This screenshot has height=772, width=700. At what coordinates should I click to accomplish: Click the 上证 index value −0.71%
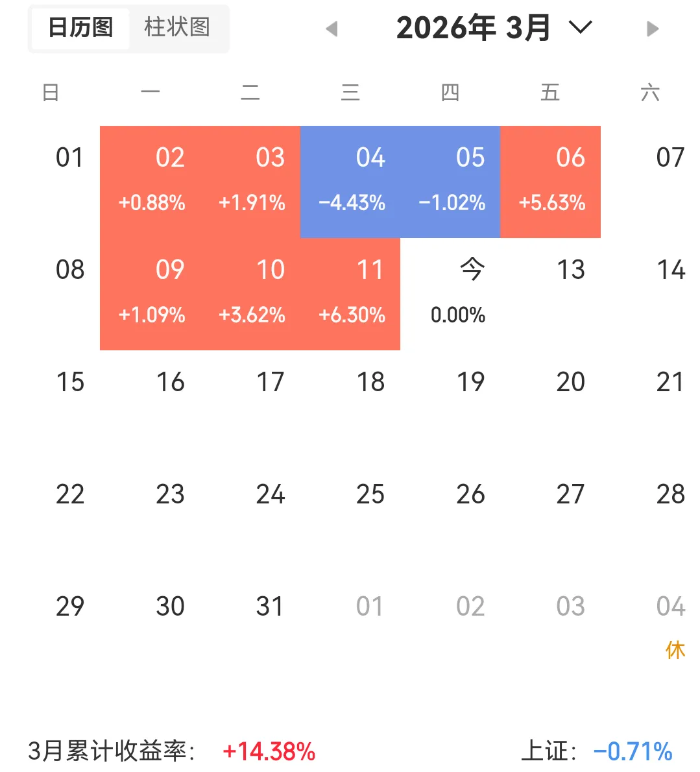tap(633, 751)
